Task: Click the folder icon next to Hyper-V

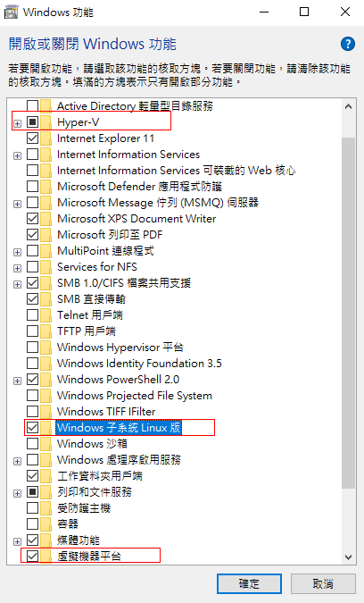Action: point(46,122)
